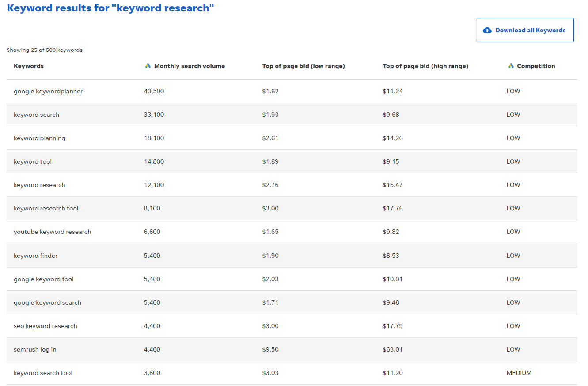Select the 'keyword planning' keyword
This screenshot has height=386, width=588.
coord(39,138)
